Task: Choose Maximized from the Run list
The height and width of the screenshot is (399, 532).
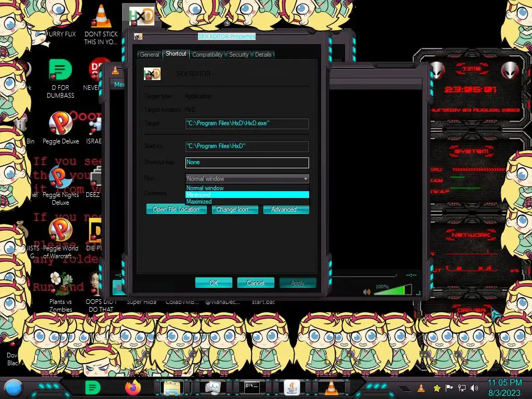Action: [x=247, y=202]
